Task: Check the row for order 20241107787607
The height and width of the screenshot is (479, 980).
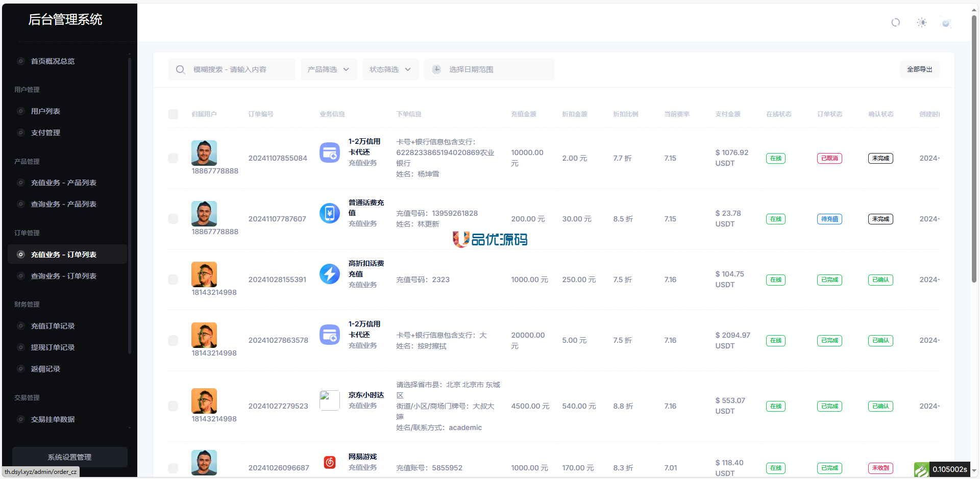Action: coord(173,219)
